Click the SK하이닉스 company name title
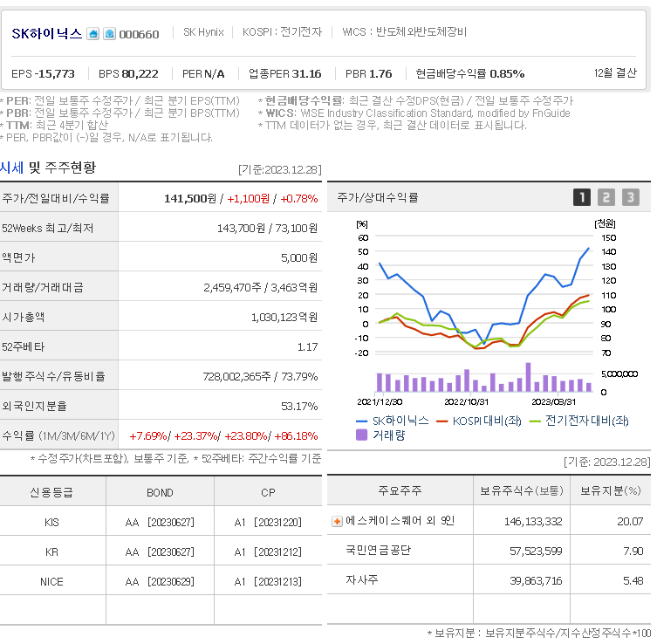The height and width of the screenshot is (644, 657). 46,33
